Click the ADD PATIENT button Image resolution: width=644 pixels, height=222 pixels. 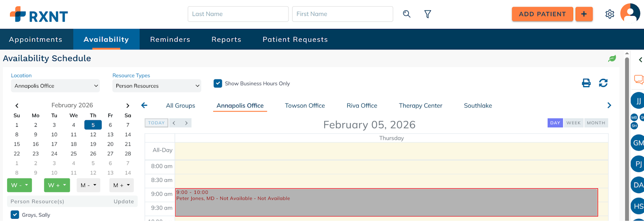tap(542, 14)
